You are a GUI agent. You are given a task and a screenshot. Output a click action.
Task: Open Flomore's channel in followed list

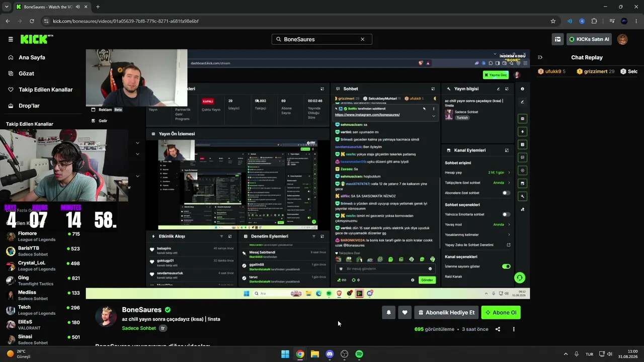43,237
